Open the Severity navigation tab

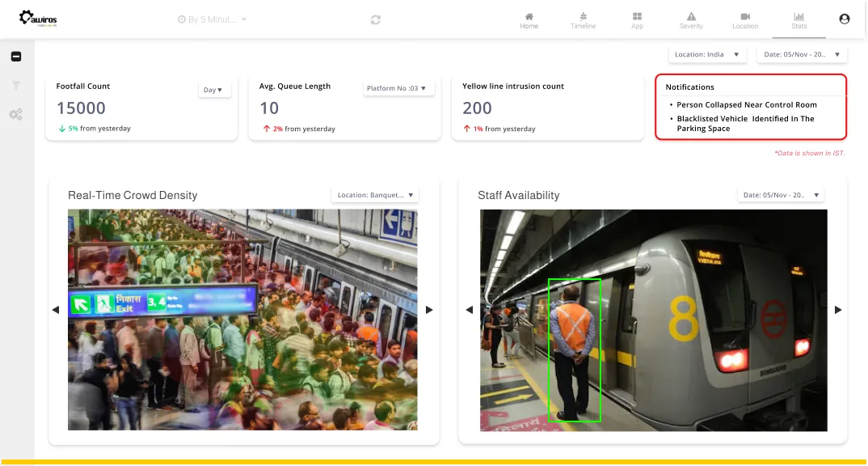point(691,20)
